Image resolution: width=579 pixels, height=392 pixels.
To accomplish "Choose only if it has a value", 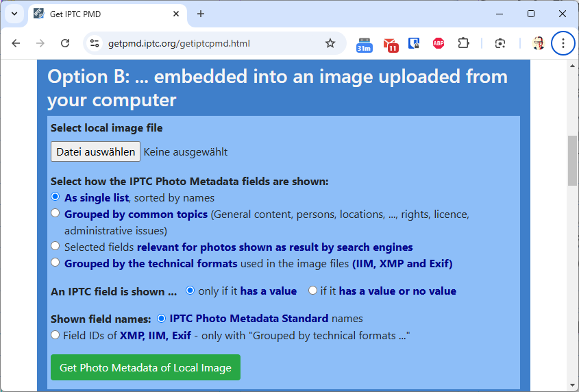I will click(x=190, y=291).
